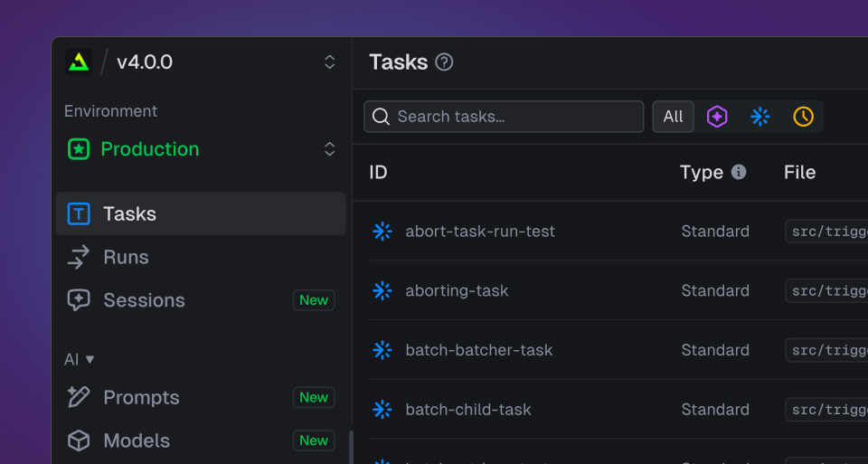Open the abort-task-run-test task

click(x=480, y=231)
